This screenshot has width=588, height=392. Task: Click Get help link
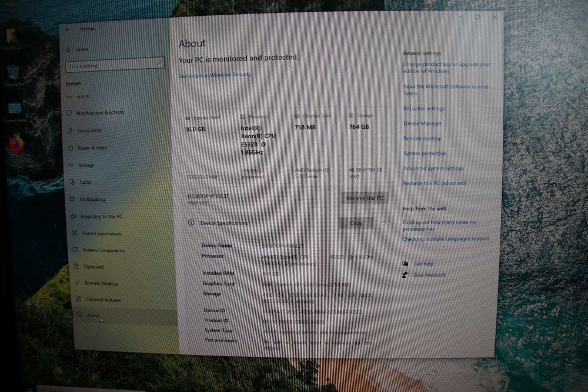click(423, 264)
